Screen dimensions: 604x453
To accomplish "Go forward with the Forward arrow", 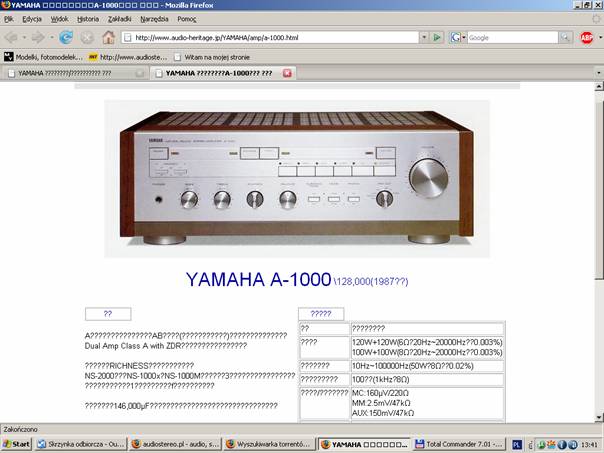I will 38,37.
